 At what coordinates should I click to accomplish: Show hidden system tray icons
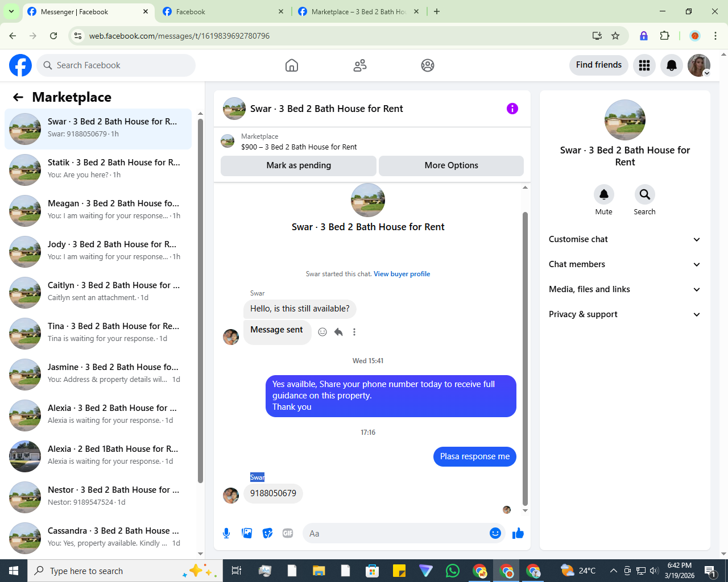(x=613, y=571)
